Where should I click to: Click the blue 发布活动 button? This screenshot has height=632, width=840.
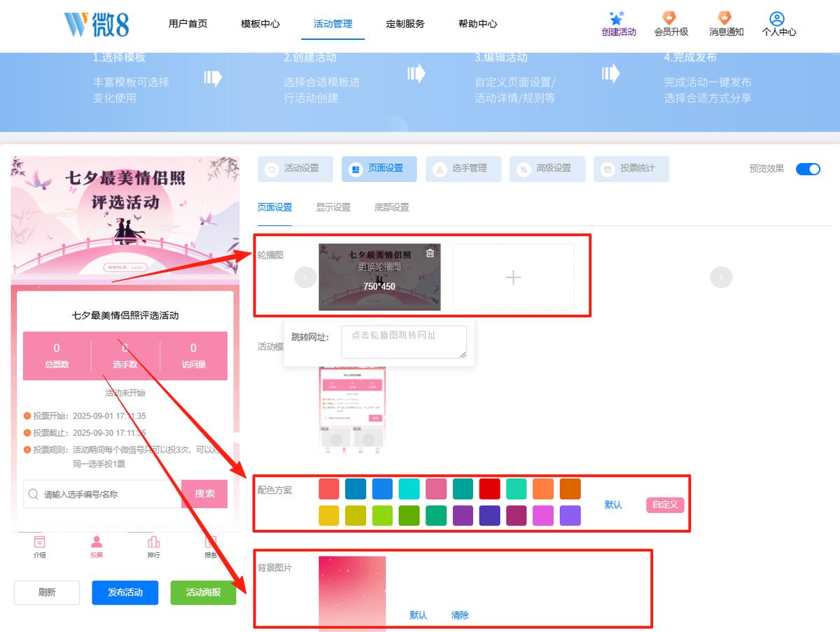point(125,593)
